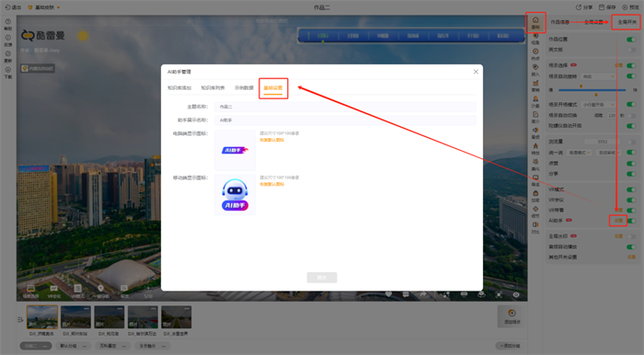Viewport: 644px width, 355px height.
Task: Open the 基础皮肤 skin dropdown
Action: point(44,7)
